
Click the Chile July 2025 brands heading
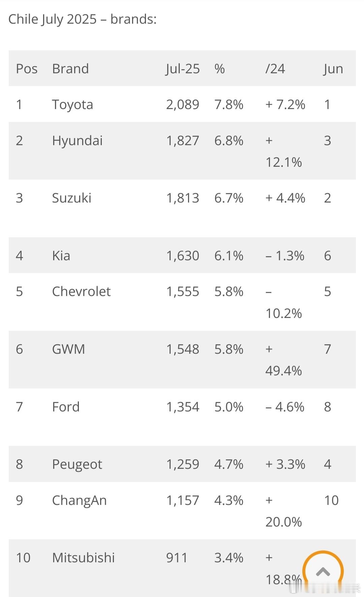click(82, 19)
